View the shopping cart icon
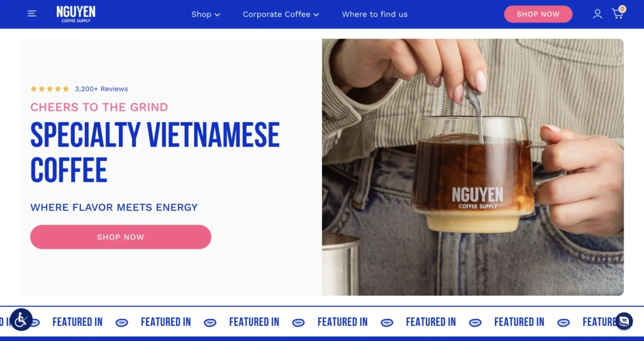 (618, 14)
